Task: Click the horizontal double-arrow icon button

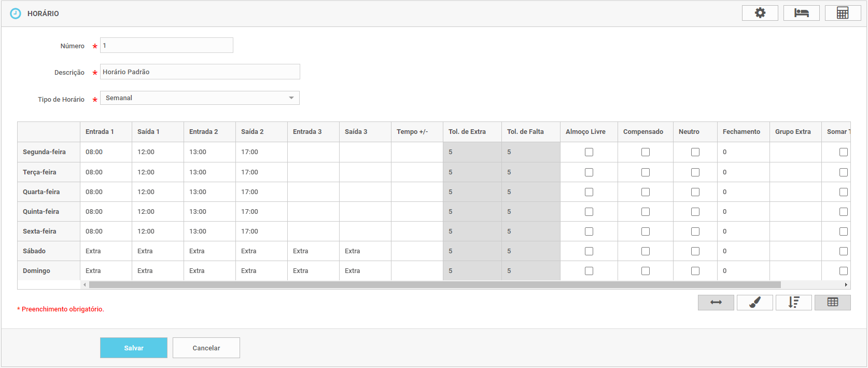Action: [x=716, y=303]
